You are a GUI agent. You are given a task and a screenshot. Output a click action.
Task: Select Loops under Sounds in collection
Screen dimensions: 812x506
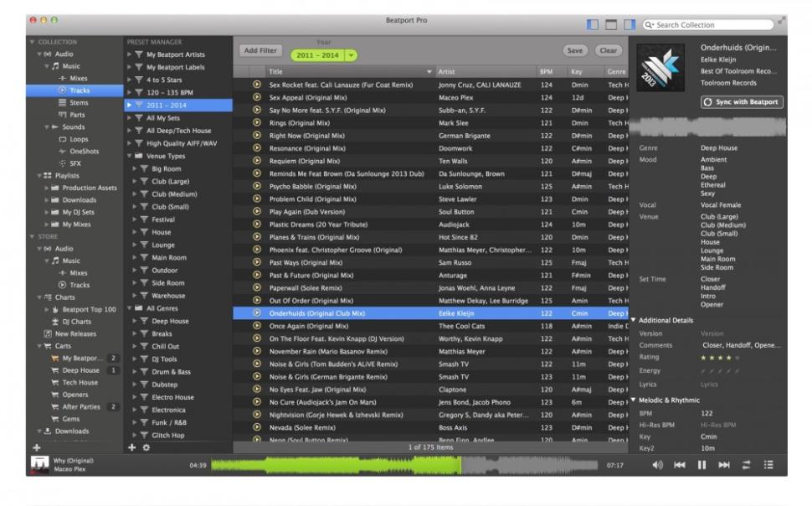pos(79,139)
